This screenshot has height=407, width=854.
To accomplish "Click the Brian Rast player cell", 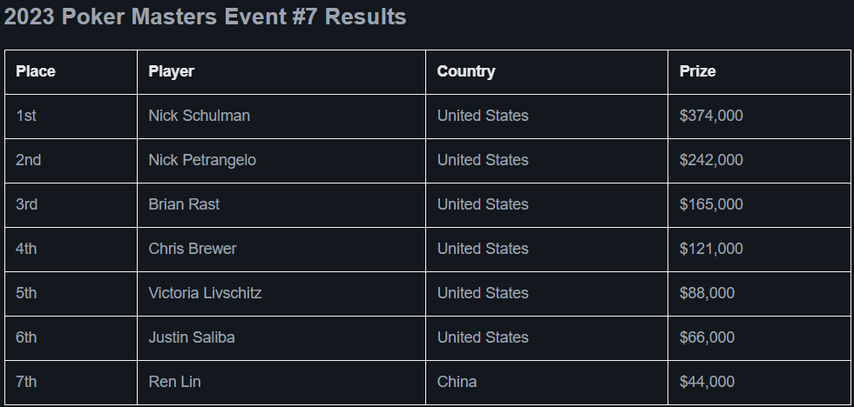I will 281,205.
